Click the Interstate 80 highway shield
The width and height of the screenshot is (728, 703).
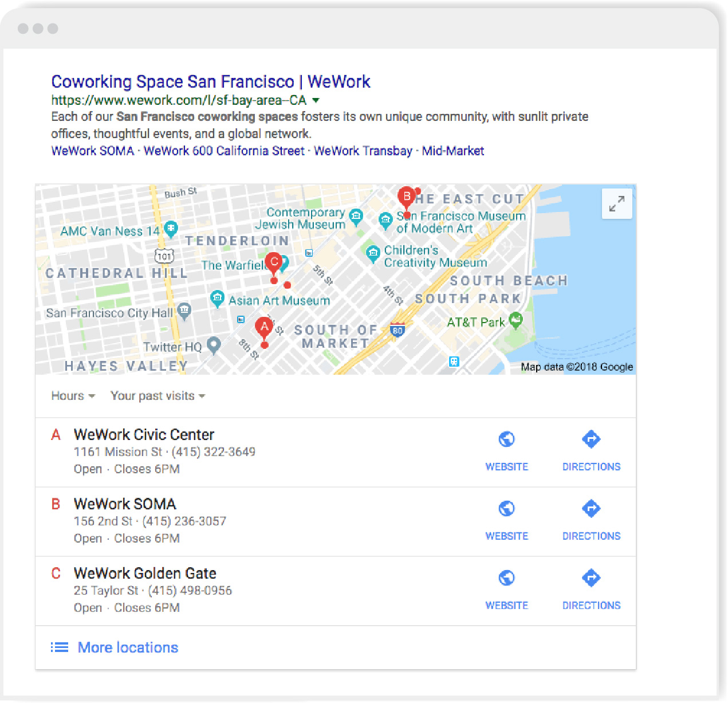[x=398, y=329]
